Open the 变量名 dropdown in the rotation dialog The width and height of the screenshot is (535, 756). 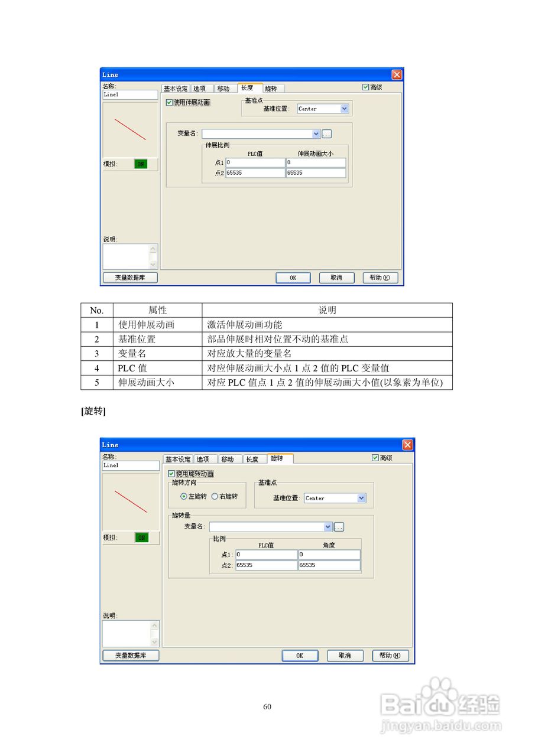328,526
